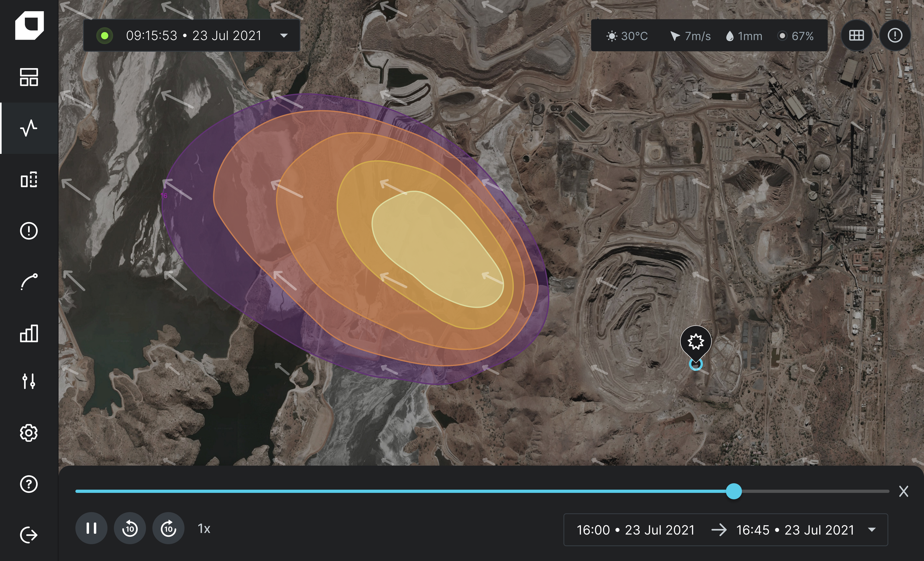Select the activity pulse monitoring icon
Screen dimensions: 924x561
pyautogui.click(x=29, y=128)
